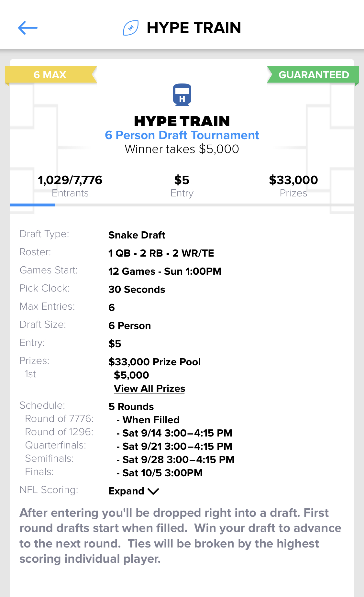Screen dimensions: 364x597
Task: Tap the $33,000 Prize Pool text
Action: (x=154, y=362)
